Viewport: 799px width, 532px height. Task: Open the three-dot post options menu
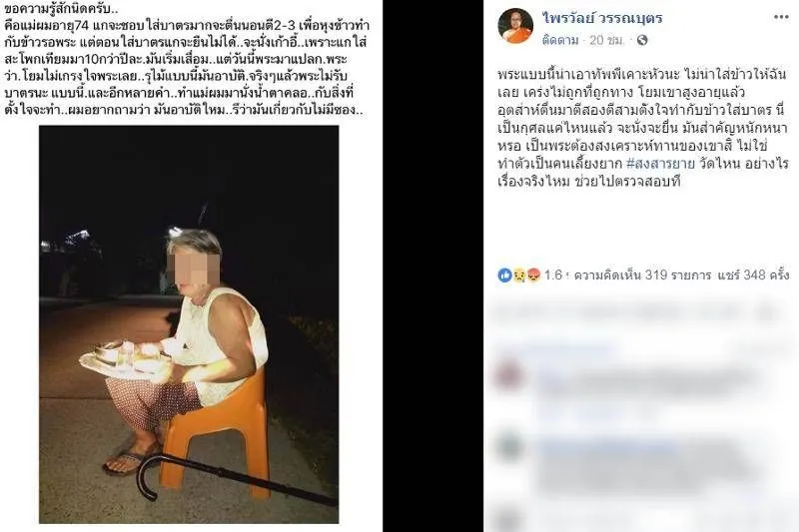point(781,17)
